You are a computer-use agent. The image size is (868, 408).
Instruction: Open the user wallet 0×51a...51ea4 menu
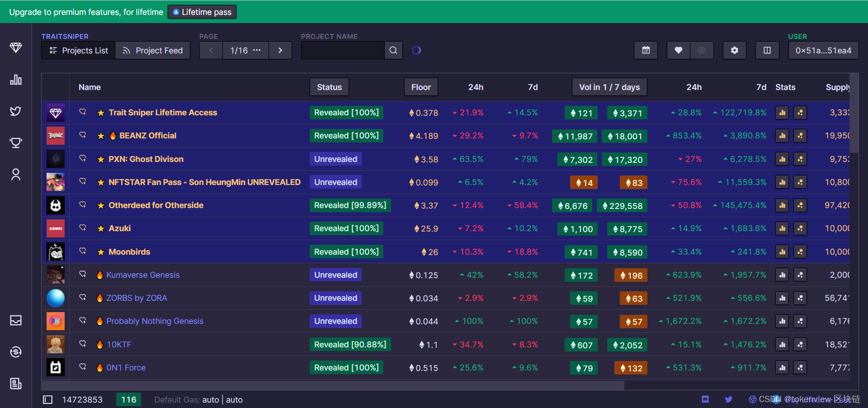(824, 50)
